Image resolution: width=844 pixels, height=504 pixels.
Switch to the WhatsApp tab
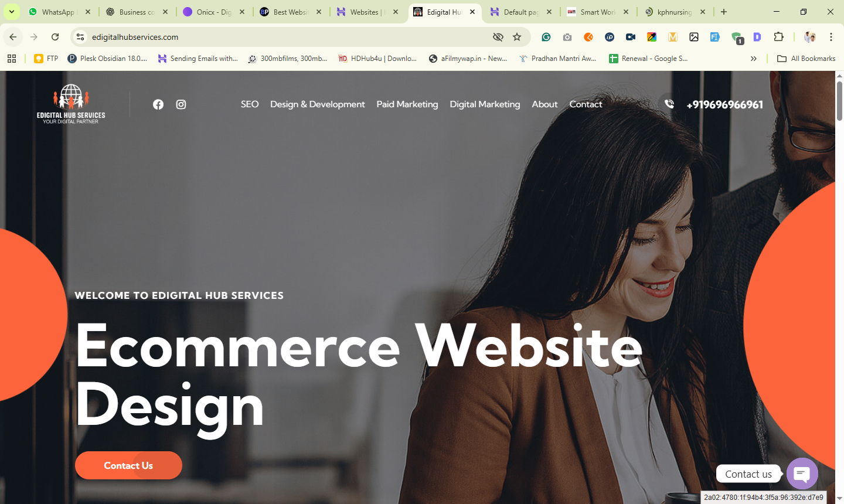[x=59, y=12]
